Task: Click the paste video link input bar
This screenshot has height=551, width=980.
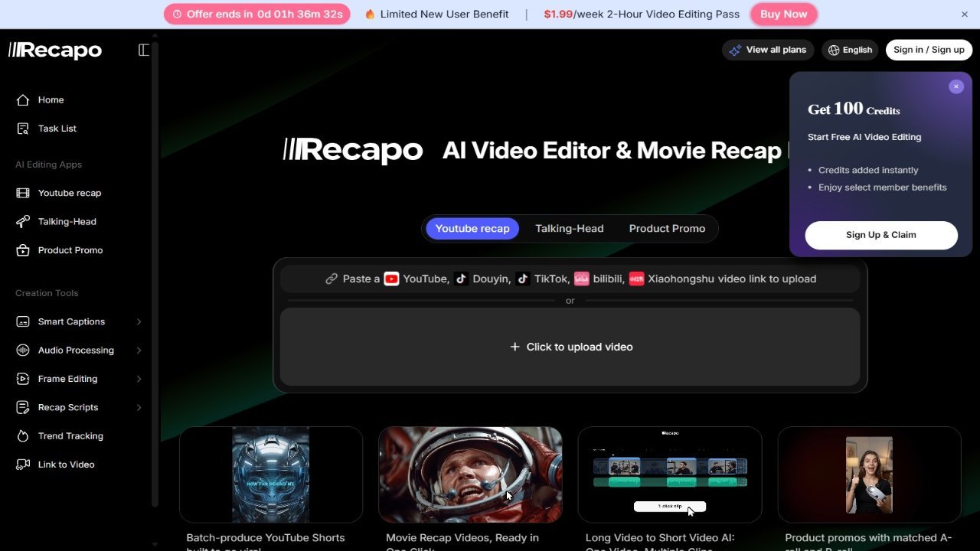Action: point(570,279)
